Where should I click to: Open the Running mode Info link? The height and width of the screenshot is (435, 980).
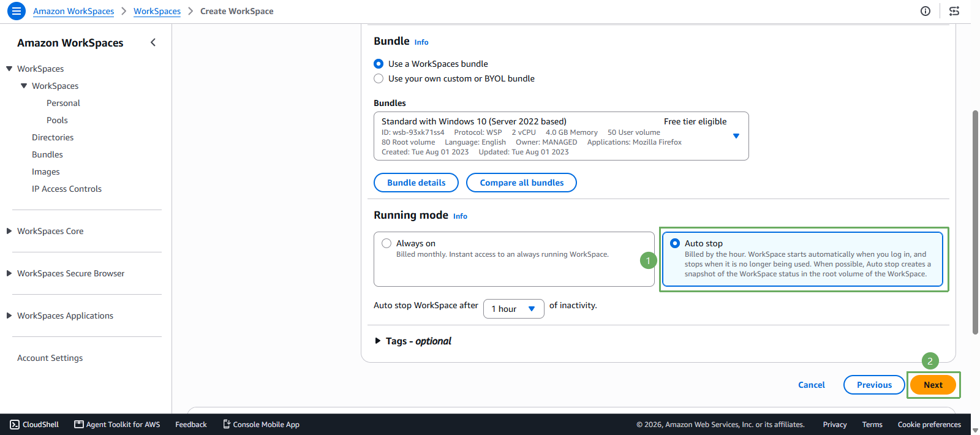click(x=460, y=216)
